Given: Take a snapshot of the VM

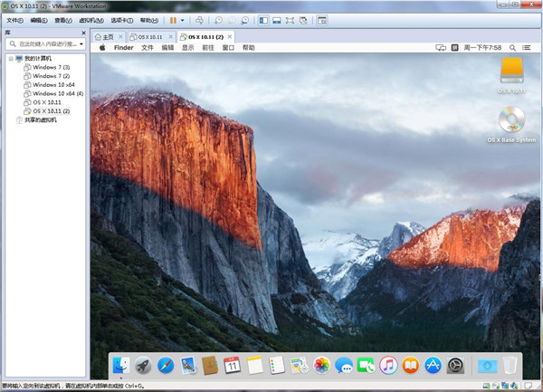Looking at the screenshot, I should [x=218, y=21].
